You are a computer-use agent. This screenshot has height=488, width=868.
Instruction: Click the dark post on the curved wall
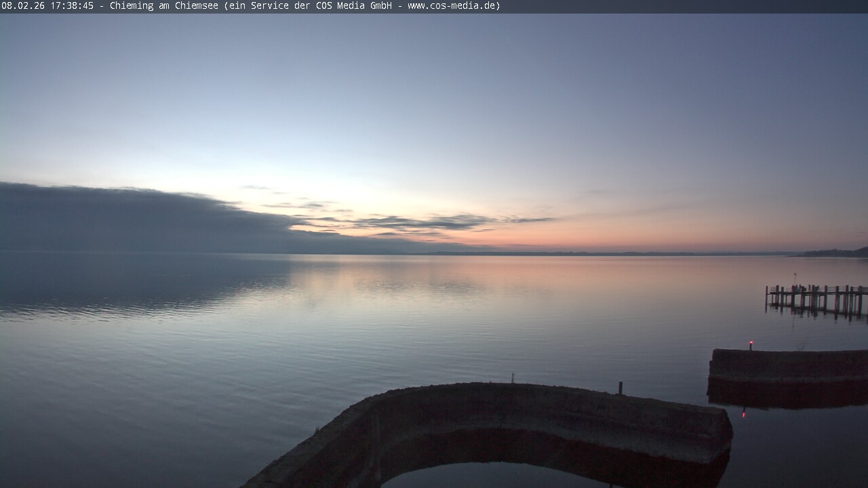[x=620, y=388]
